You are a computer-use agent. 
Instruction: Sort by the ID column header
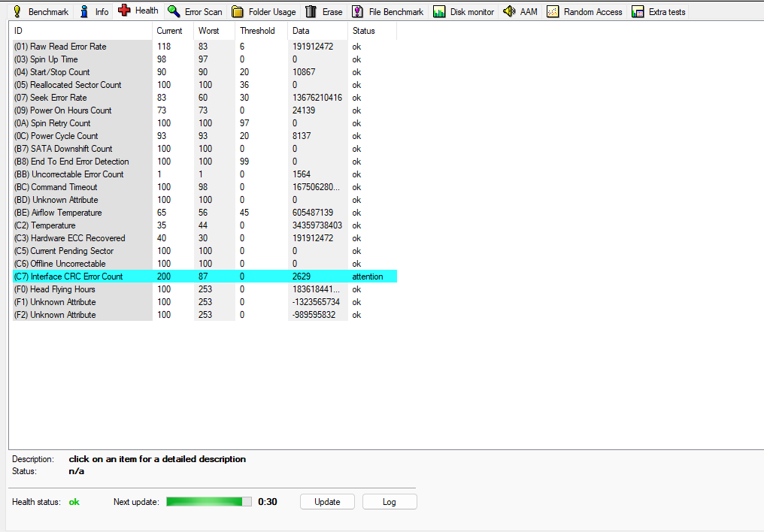[82, 31]
